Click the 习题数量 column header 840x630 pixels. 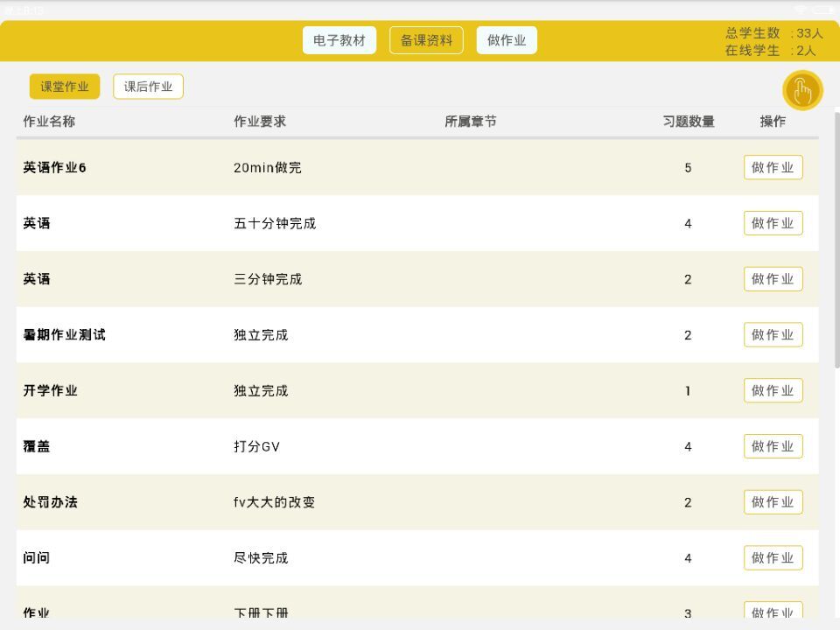pyautogui.click(x=688, y=122)
